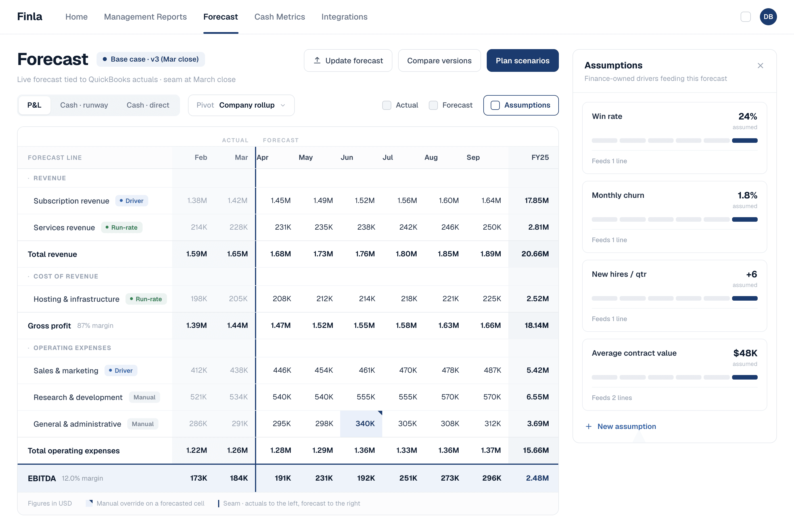Select the Forecast nav tab
The width and height of the screenshot is (794, 532).
tap(221, 17)
